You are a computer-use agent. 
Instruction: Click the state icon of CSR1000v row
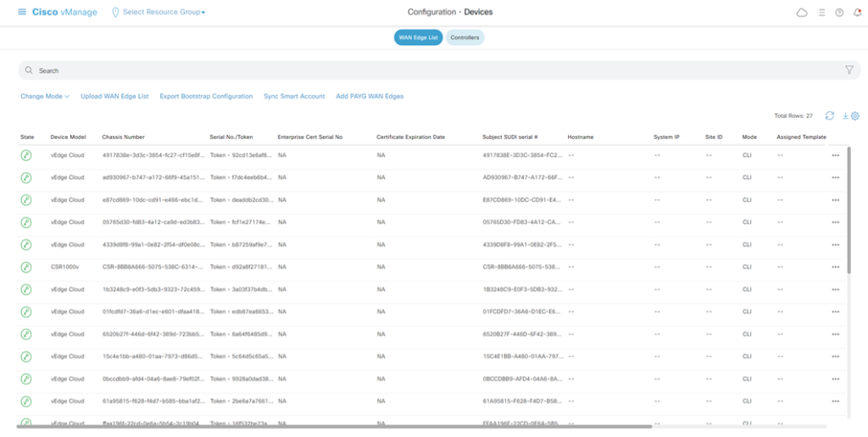pos(26,266)
